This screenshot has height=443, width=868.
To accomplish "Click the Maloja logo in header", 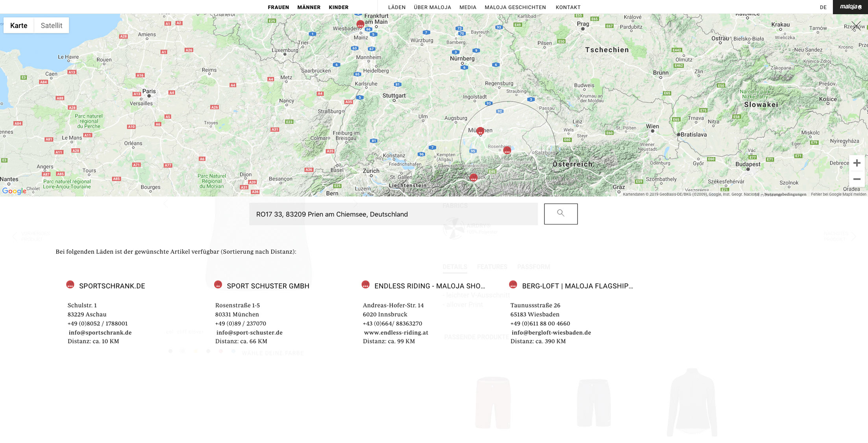I will pos(850,7).
